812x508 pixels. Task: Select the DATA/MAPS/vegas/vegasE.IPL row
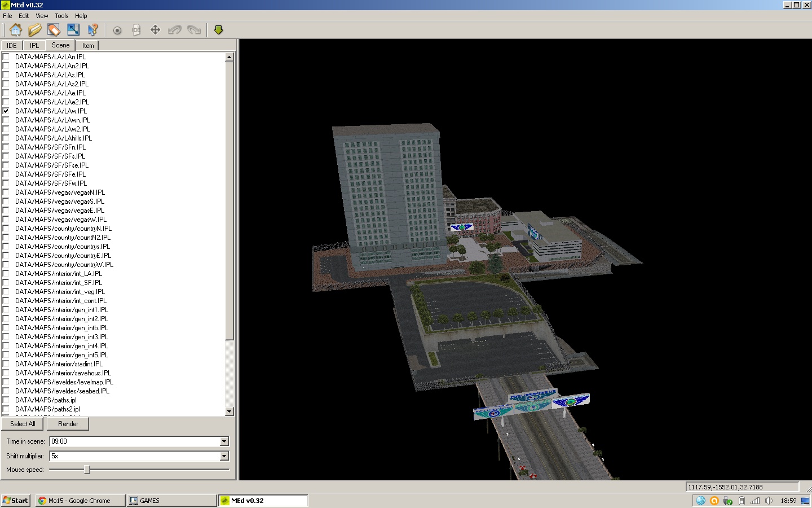60,211
